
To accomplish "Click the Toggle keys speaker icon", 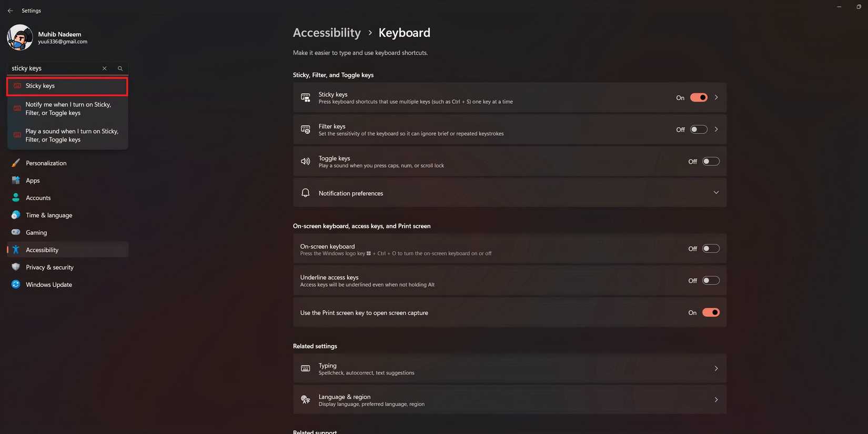I will (305, 161).
